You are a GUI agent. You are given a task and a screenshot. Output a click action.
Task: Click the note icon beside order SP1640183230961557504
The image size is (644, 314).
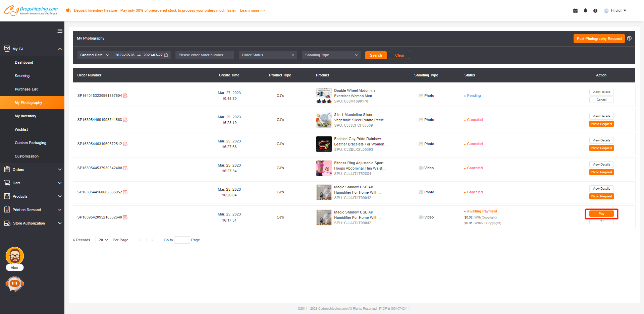click(x=125, y=96)
